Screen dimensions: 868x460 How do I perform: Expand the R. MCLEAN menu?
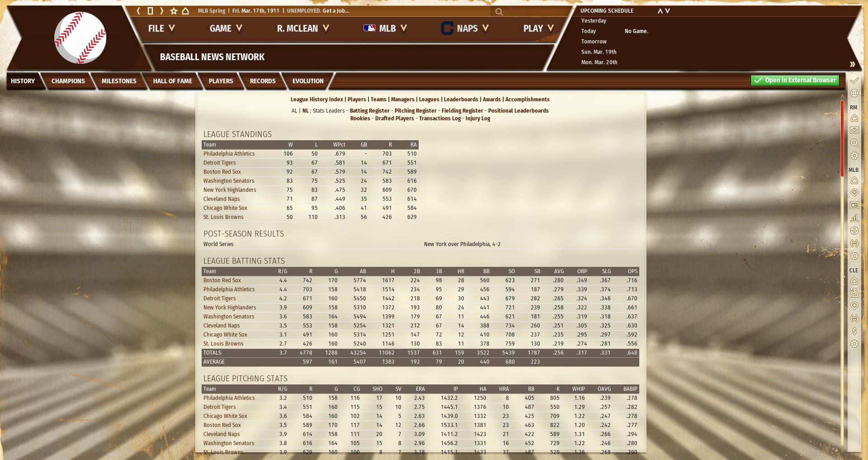click(x=303, y=28)
